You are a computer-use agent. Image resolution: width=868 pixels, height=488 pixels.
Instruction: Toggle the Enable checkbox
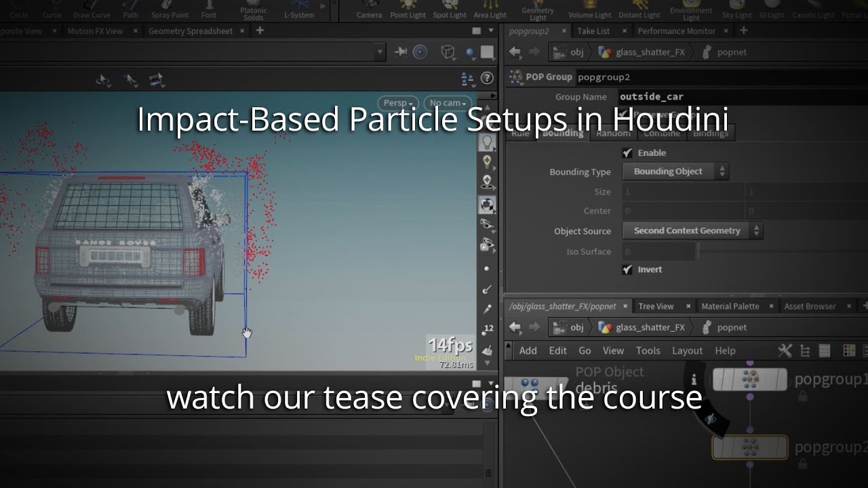(627, 153)
